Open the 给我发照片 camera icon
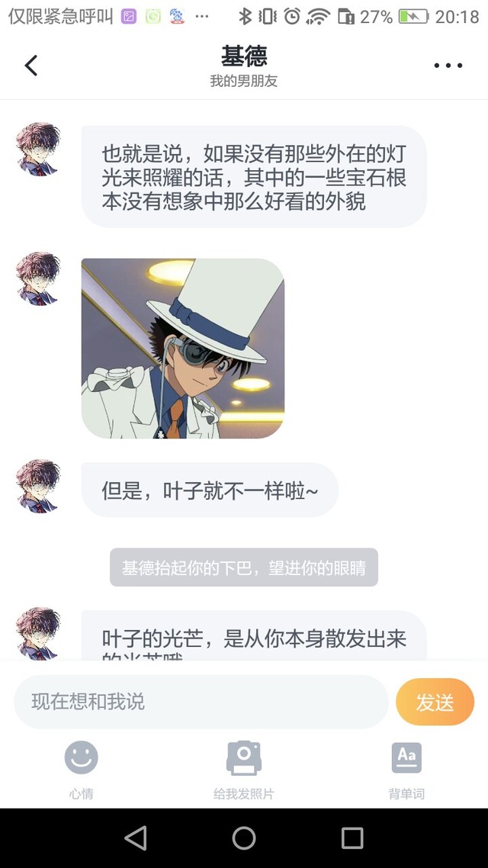This screenshot has height=868, width=488. pyautogui.click(x=244, y=757)
